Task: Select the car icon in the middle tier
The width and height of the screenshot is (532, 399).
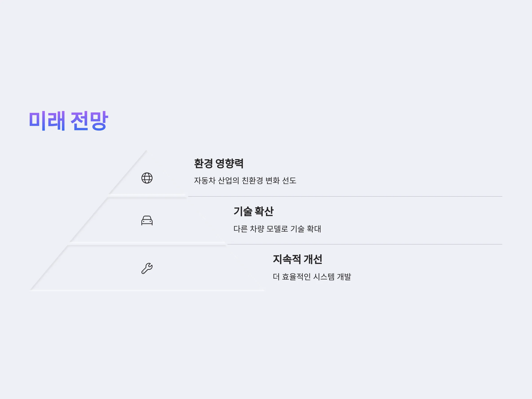Action: click(147, 221)
